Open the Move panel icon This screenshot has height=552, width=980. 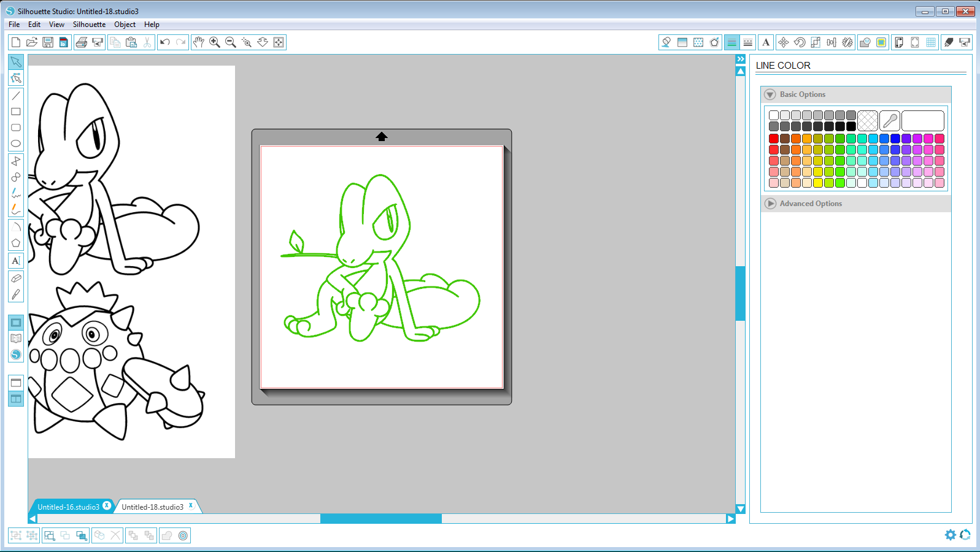784,42
